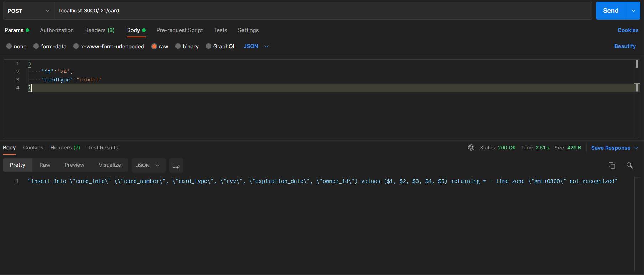Open the Pre-request Script tab
The height and width of the screenshot is (275, 644).
coord(180,30)
